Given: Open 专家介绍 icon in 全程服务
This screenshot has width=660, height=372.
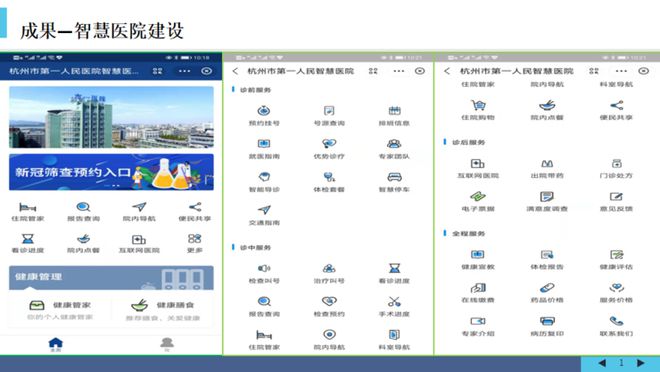Looking at the screenshot, I should point(478,321).
